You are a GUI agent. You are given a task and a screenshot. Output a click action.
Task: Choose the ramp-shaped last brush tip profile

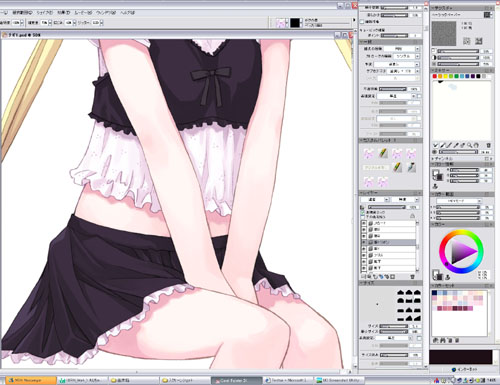[417, 318]
